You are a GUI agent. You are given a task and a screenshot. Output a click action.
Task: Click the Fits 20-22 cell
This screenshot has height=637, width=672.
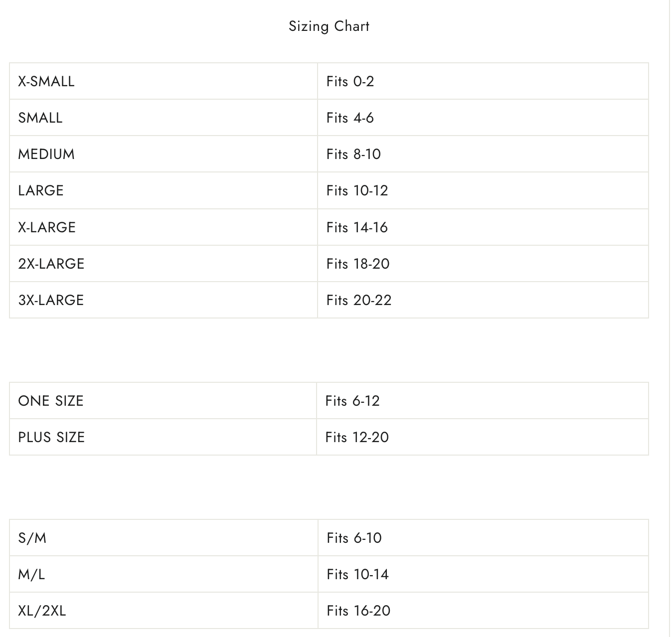[483, 300]
